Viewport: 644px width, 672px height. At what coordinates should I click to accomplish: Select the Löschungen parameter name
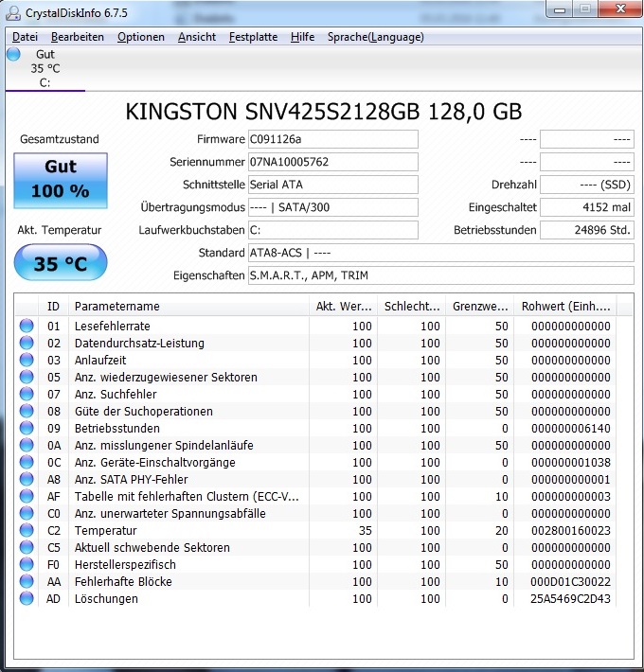[106, 599]
